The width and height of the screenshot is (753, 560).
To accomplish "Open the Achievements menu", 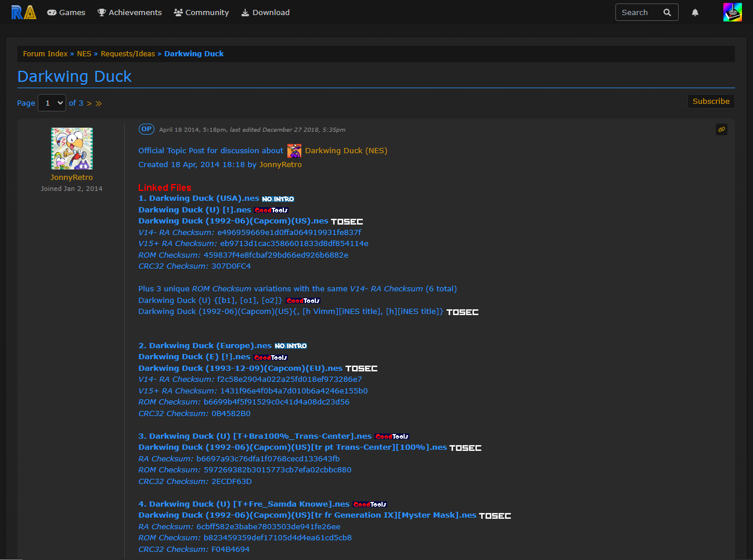I will (129, 12).
